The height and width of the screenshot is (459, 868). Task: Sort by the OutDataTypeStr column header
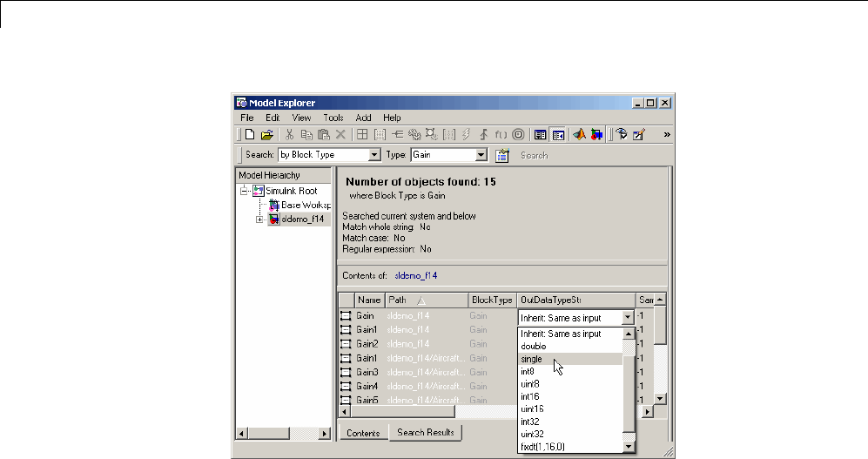coord(575,300)
